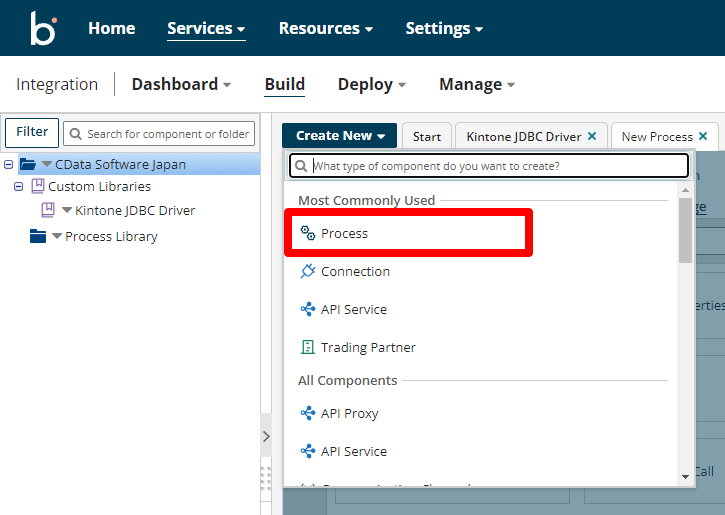Close the New Process tab
This screenshot has width=725, height=515.
pos(703,137)
